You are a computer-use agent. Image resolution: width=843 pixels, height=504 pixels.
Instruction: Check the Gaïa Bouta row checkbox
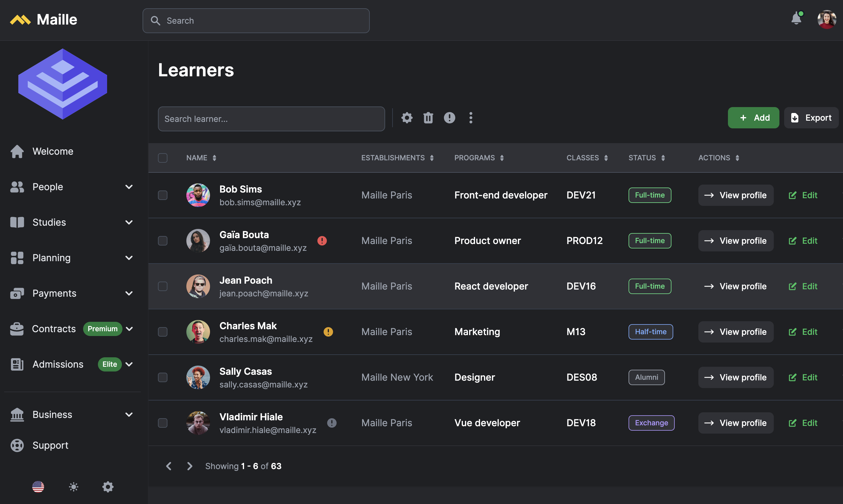click(x=163, y=241)
